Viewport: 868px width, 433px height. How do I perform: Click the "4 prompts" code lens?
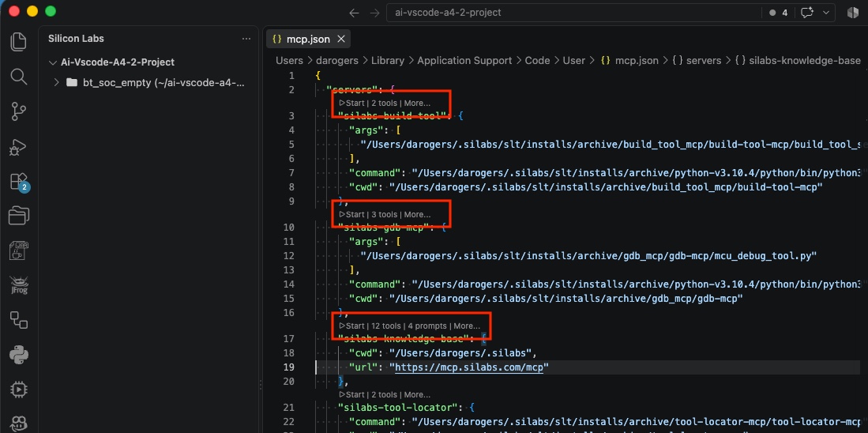pyautogui.click(x=427, y=326)
